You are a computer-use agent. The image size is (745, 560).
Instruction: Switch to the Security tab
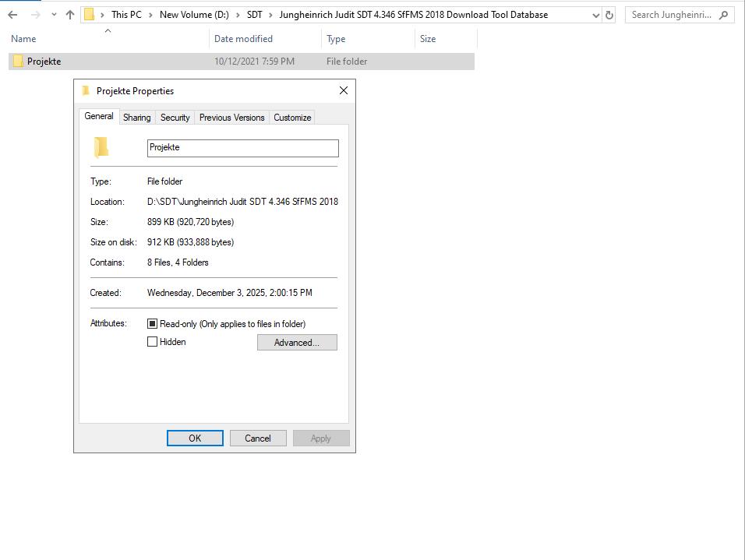click(175, 117)
